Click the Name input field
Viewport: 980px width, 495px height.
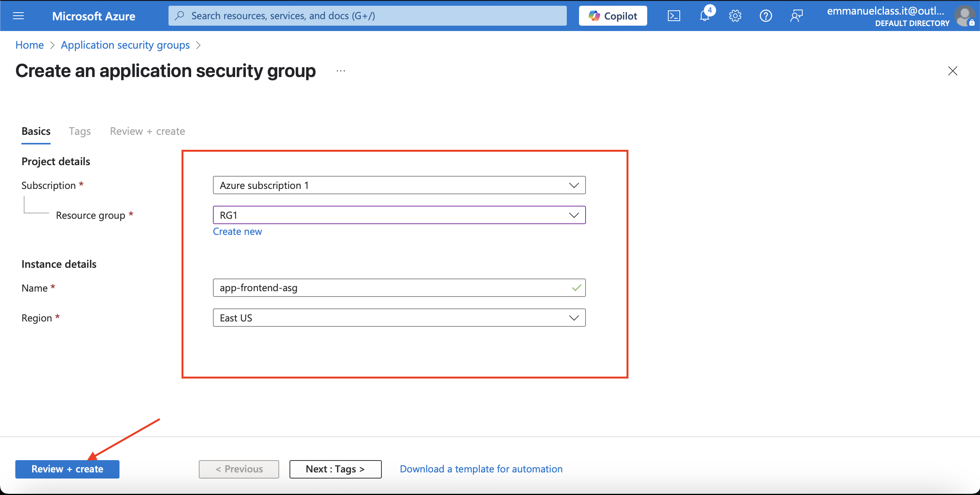click(399, 288)
